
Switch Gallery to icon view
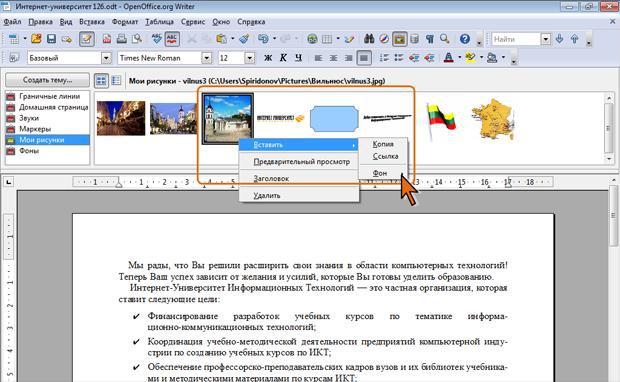[x=101, y=81]
